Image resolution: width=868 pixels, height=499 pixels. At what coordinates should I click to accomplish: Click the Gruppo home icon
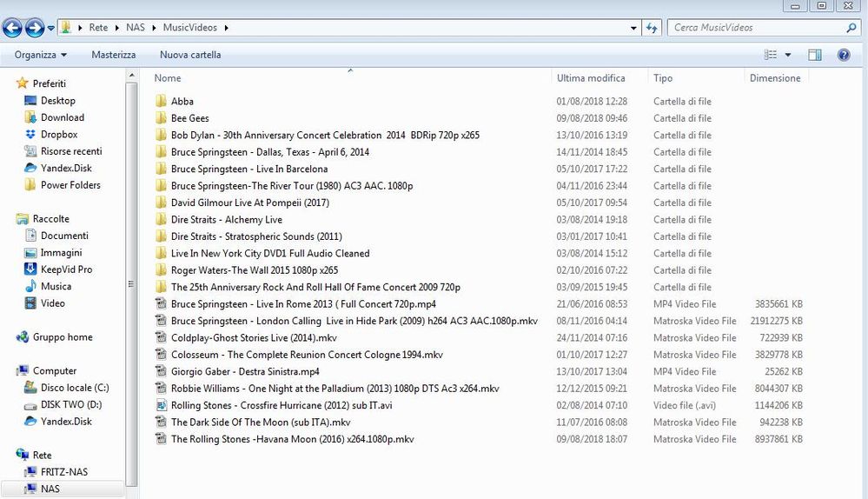(22, 337)
